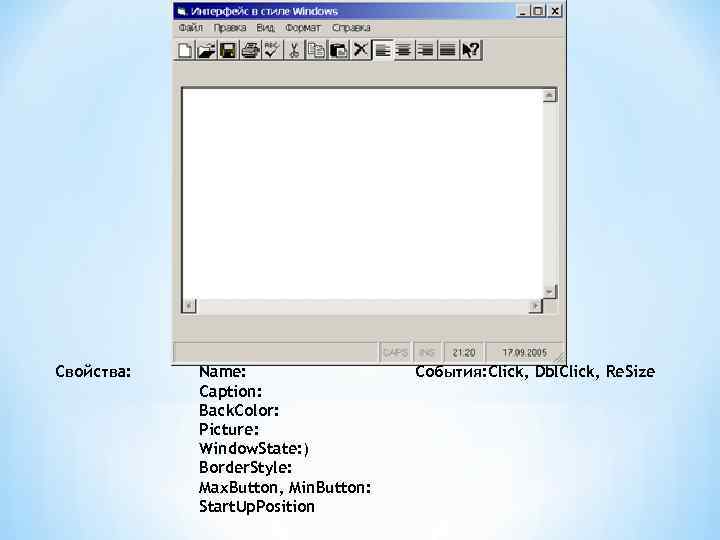Click the События: Click, DblClick, ReSize text
This screenshot has height=540, width=720.
click(x=535, y=371)
